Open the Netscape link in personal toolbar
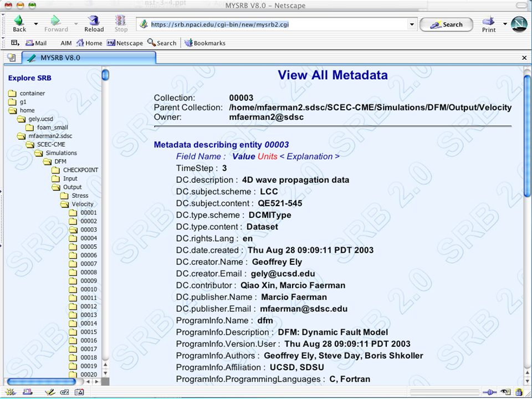Viewport: 532px width, 399px height. [x=125, y=43]
